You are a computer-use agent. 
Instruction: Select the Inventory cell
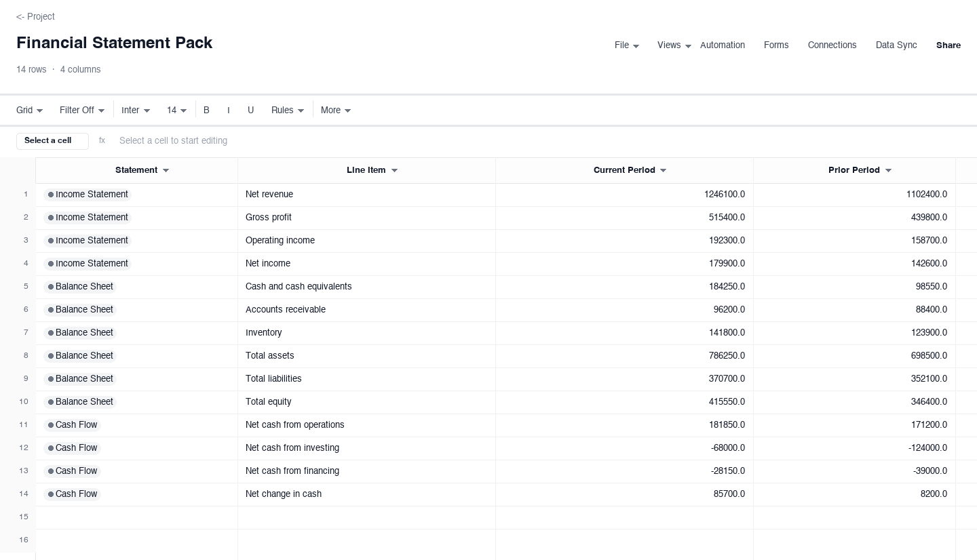pos(366,333)
